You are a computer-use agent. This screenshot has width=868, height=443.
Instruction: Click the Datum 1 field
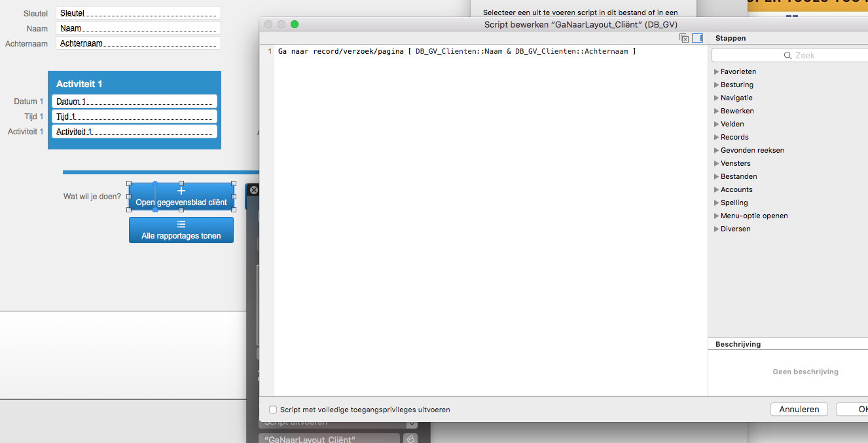pyautogui.click(x=134, y=102)
